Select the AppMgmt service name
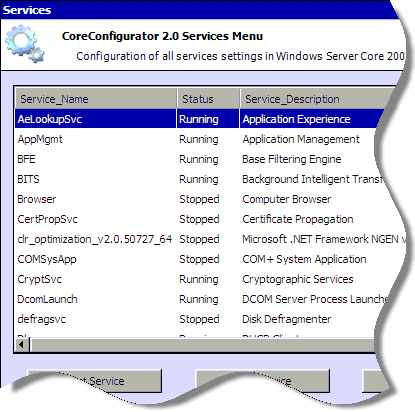 pyautogui.click(x=40, y=139)
